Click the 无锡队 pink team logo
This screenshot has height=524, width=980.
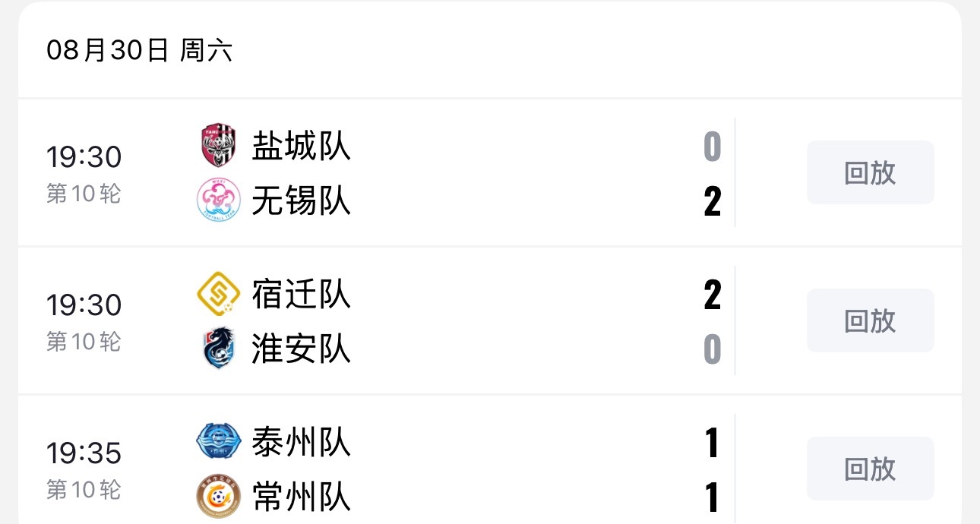tap(219, 200)
